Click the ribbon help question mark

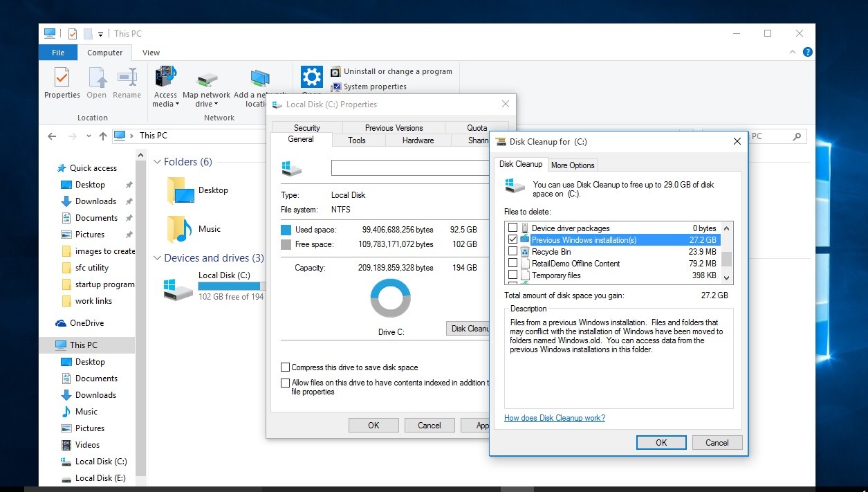coord(807,52)
